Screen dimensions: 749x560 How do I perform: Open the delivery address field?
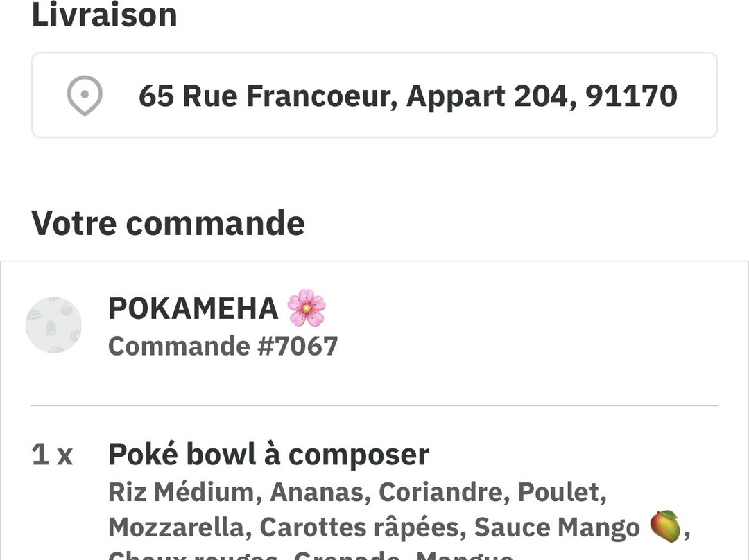(374, 95)
